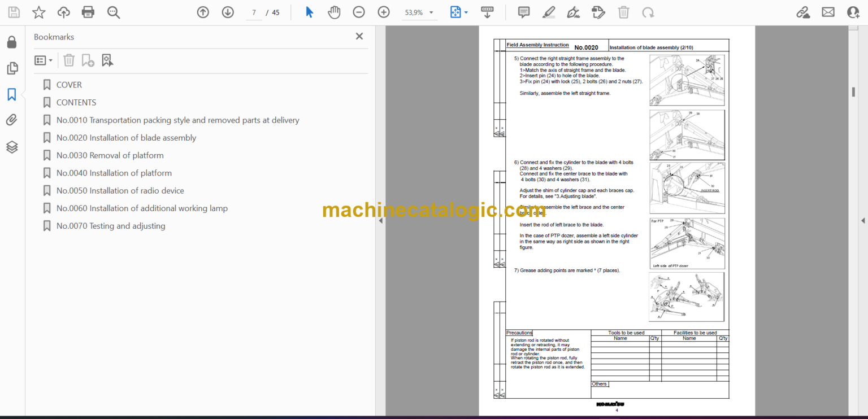The height and width of the screenshot is (419, 868).
Task: Open the Attachments panel via paperclip icon
Action: pyautogui.click(x=12, y=119)
